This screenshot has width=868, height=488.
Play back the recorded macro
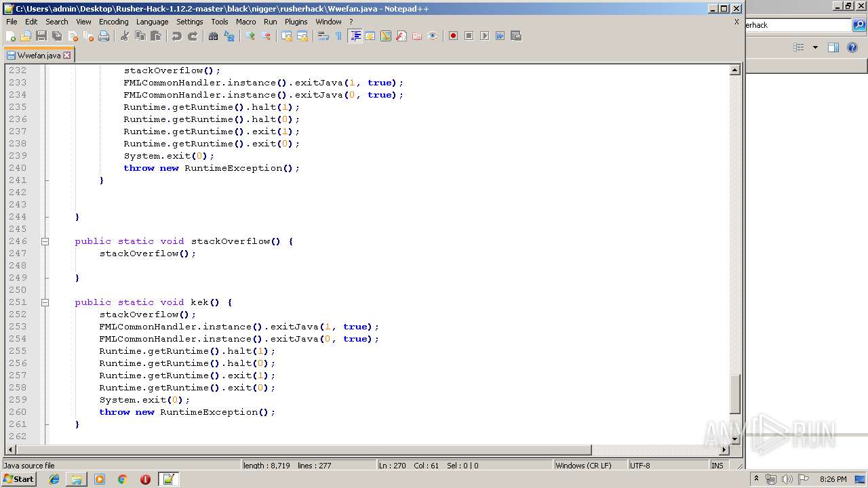click(x=484, y=36)
